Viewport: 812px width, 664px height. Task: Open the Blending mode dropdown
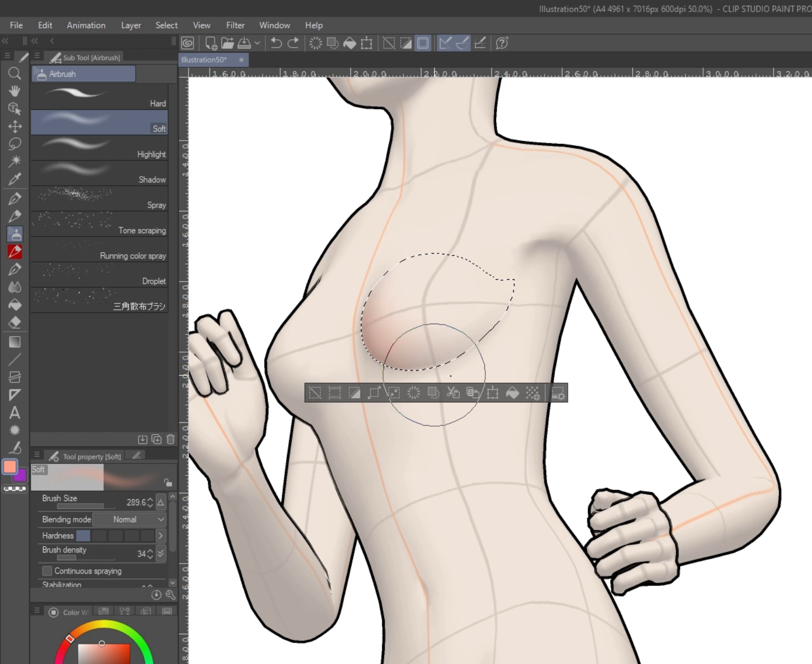(130, 520)
